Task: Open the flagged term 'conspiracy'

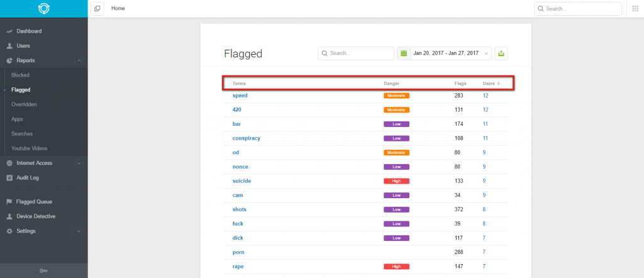Action: (x=246, y=138)
